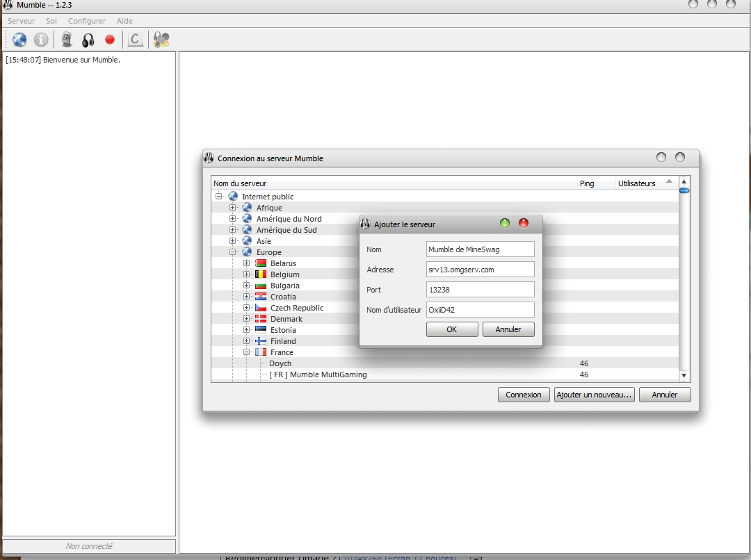This screenshot has width=751, height=560.
Task: Open the Serveur menu
Action: [x=21, y=21]
